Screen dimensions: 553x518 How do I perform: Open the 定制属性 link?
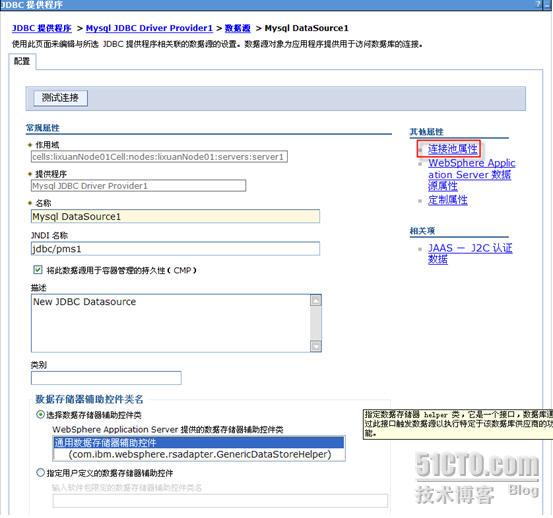tap(448, 200)
